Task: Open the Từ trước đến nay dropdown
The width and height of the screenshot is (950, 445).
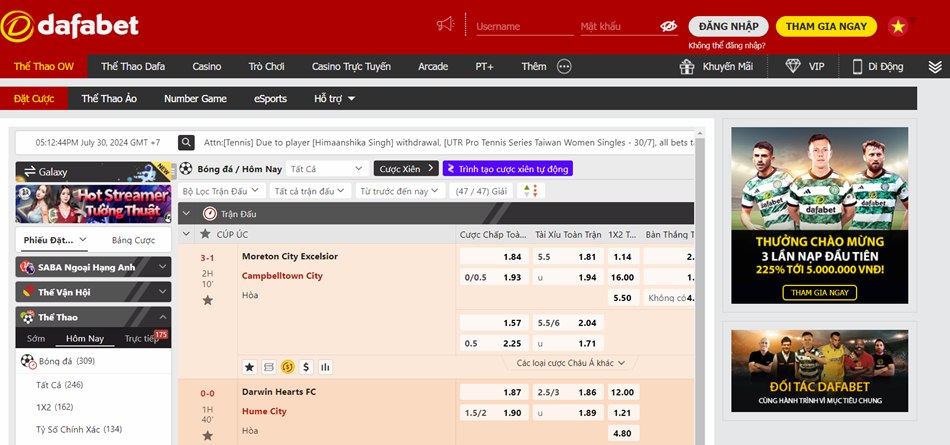Action: point(399,191)
